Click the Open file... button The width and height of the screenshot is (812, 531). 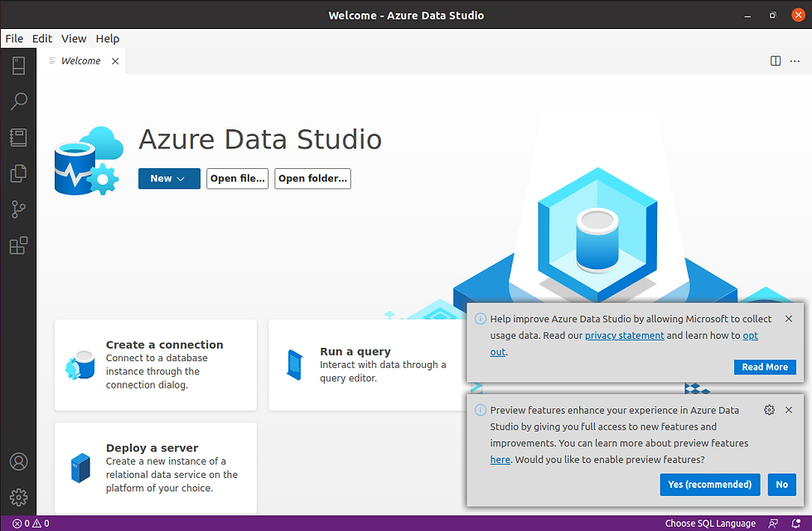pos(237,179)
